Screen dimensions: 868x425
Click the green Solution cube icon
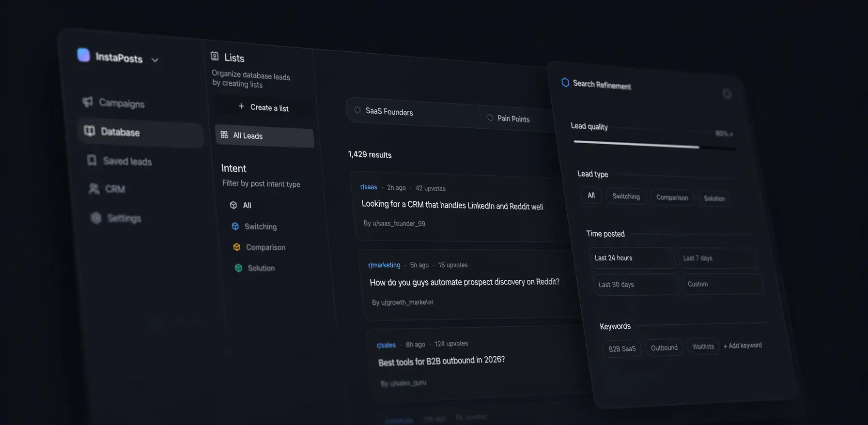[238, 268]
